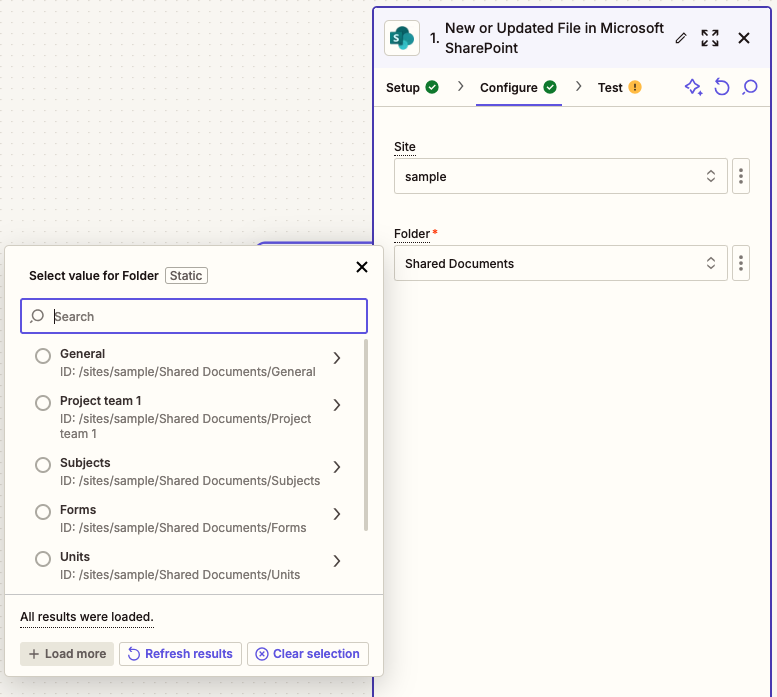Click Refresh results button

[180, 654]
